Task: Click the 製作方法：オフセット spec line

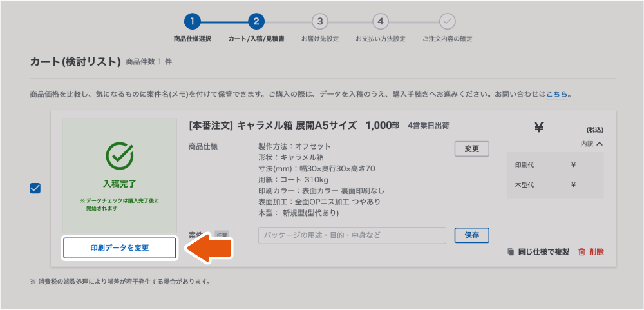Action: 294,146
